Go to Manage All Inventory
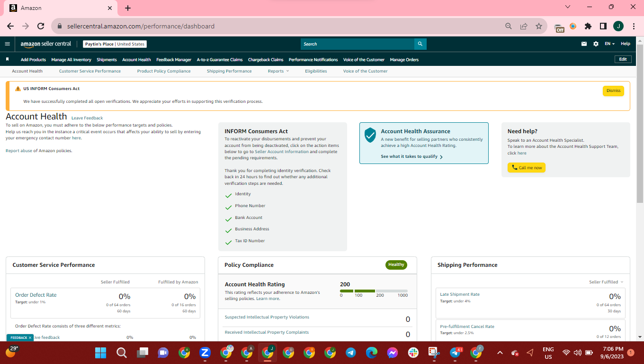This screenshot has height=364, width=644. coord(71,60)
